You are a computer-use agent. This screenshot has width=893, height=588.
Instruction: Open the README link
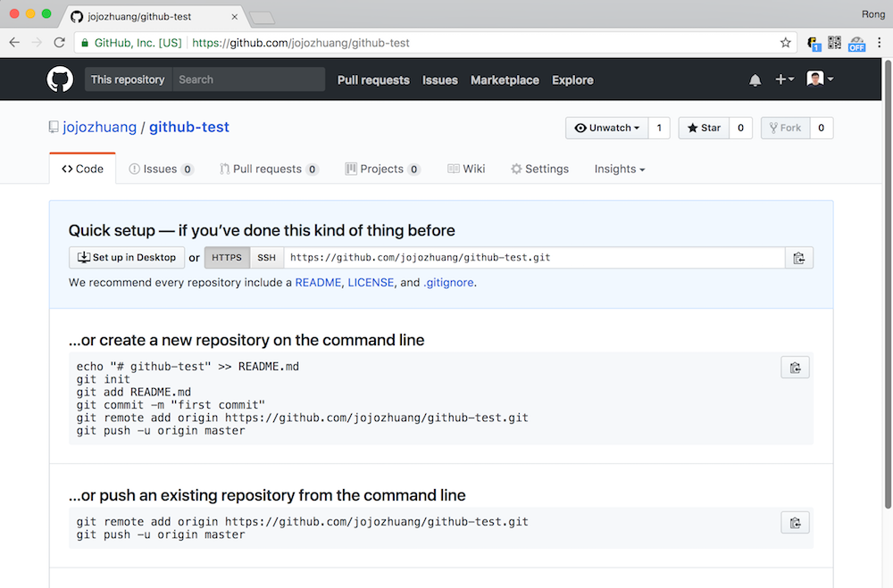coord(318,282)
